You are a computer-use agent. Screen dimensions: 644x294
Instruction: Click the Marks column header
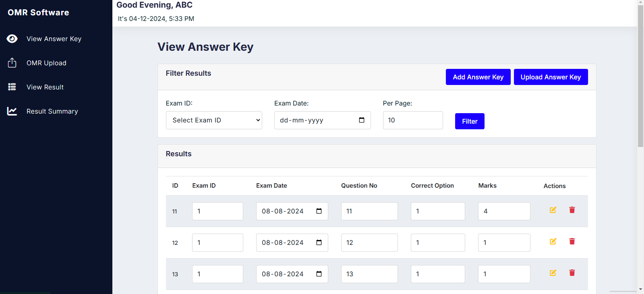487,186
